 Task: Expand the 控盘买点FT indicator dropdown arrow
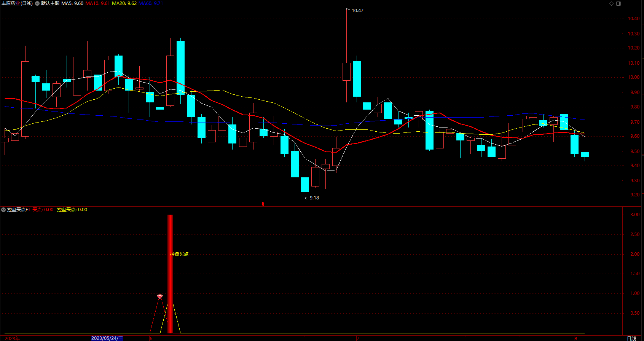tap(3, 210)
